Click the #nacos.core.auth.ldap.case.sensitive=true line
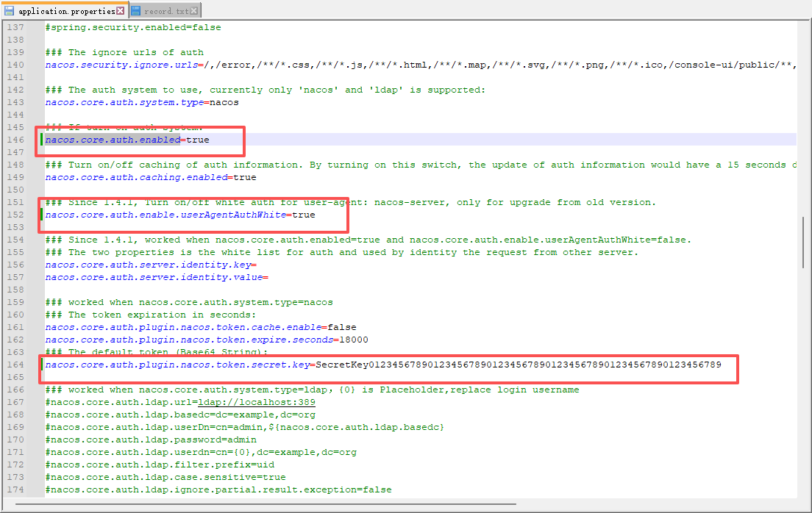 click(x=165, y=477)
